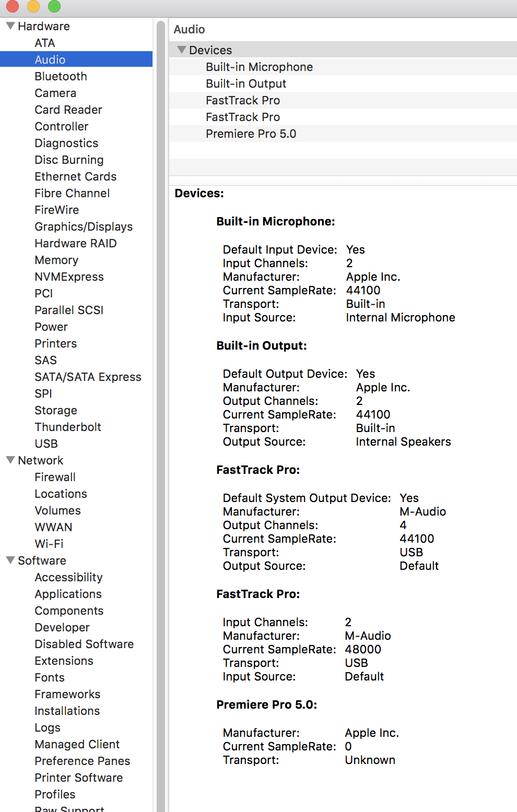This screenshot has height=812, width=517.
Task: Open SATA/SATA Express info
Action: point(88,377)
